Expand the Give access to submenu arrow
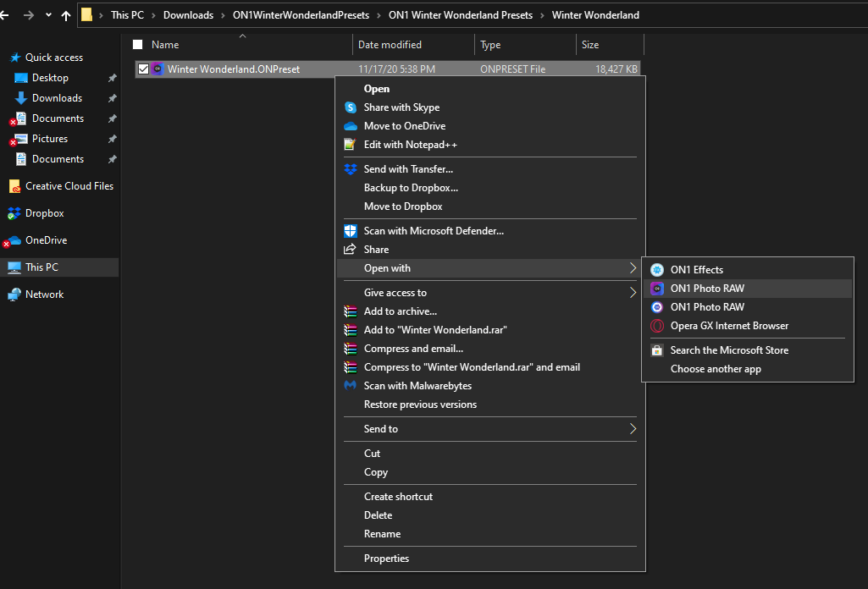868x589 pixels. (633, 293)
